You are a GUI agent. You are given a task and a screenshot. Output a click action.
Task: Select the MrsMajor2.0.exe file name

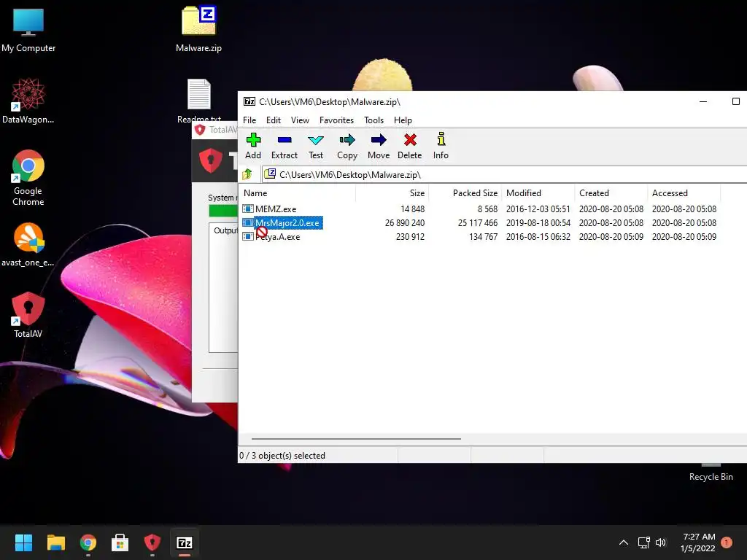click(287, 223)
